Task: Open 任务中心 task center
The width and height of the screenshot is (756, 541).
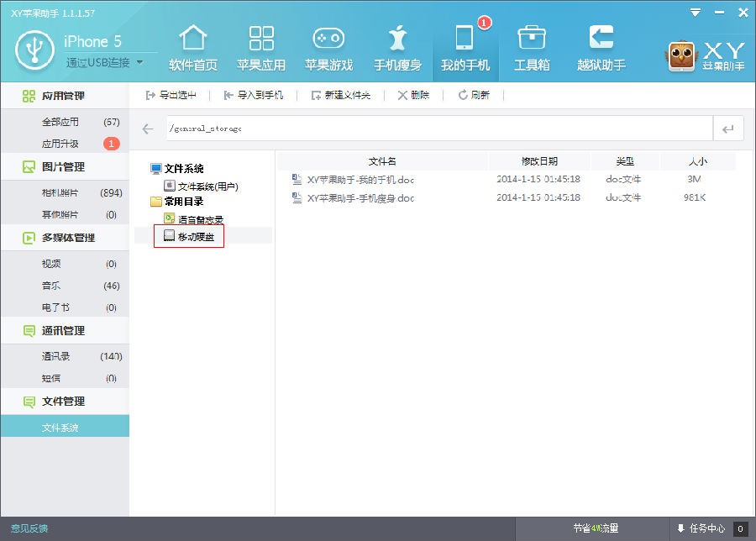Action: [701, 528]
